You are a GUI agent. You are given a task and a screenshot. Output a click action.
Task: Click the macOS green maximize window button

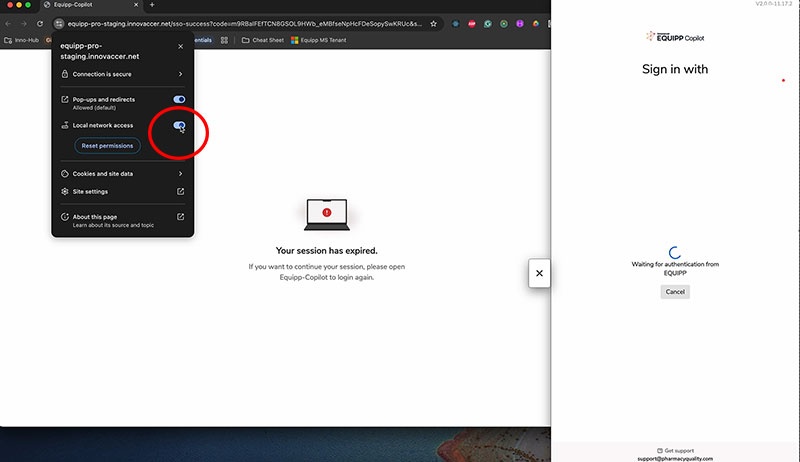28,5
